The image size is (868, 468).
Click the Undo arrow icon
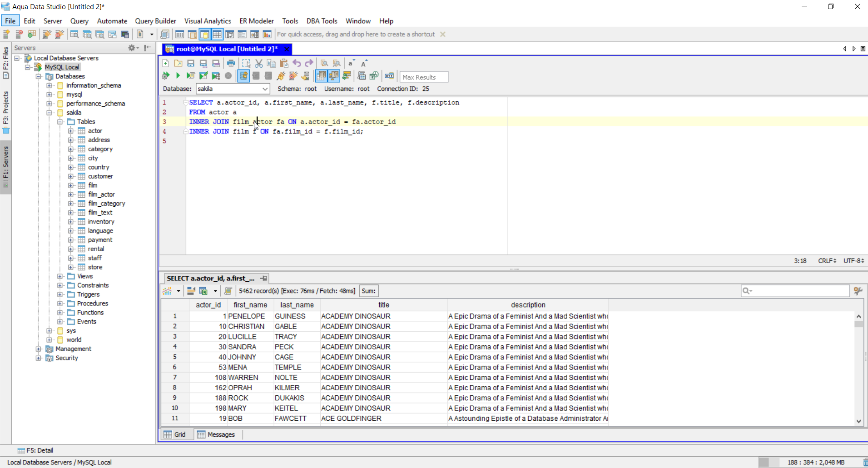(x=297, y=64)
